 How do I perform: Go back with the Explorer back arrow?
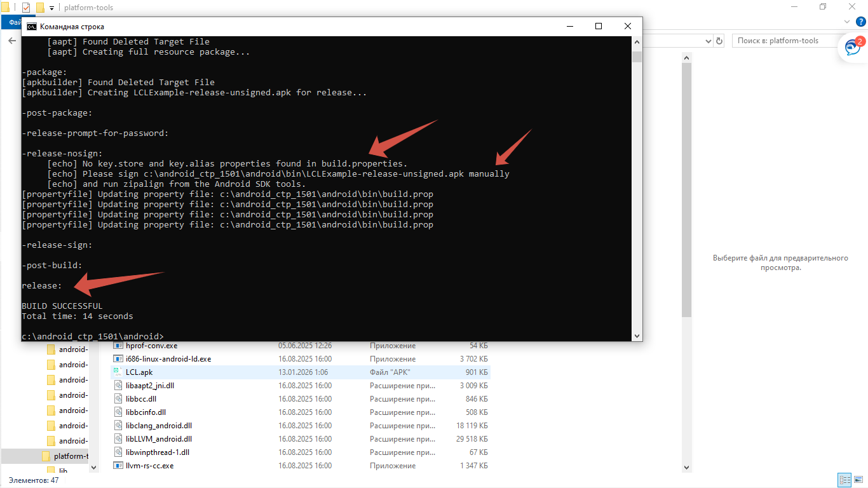pyautogui.click(x=11, y=41)
